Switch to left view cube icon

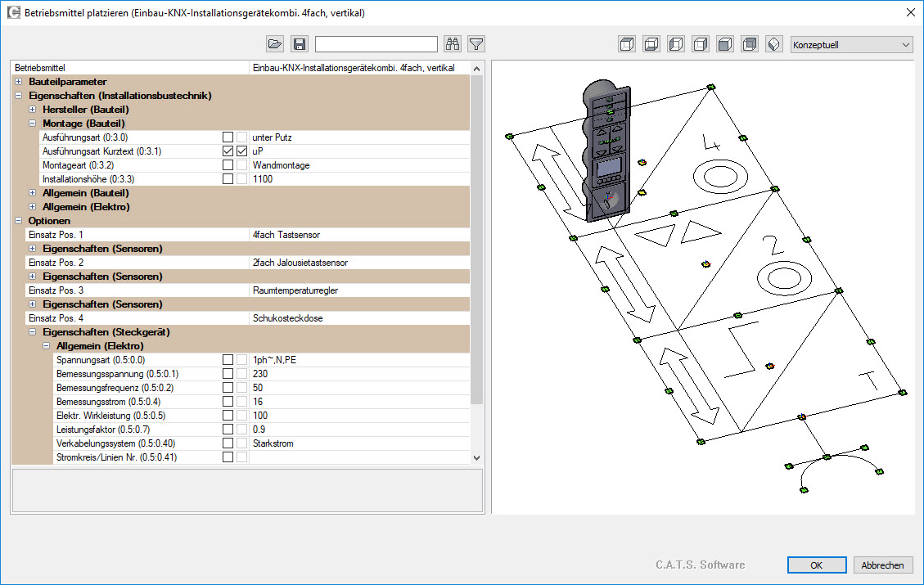pyautogui.click(x=676, y=44)
